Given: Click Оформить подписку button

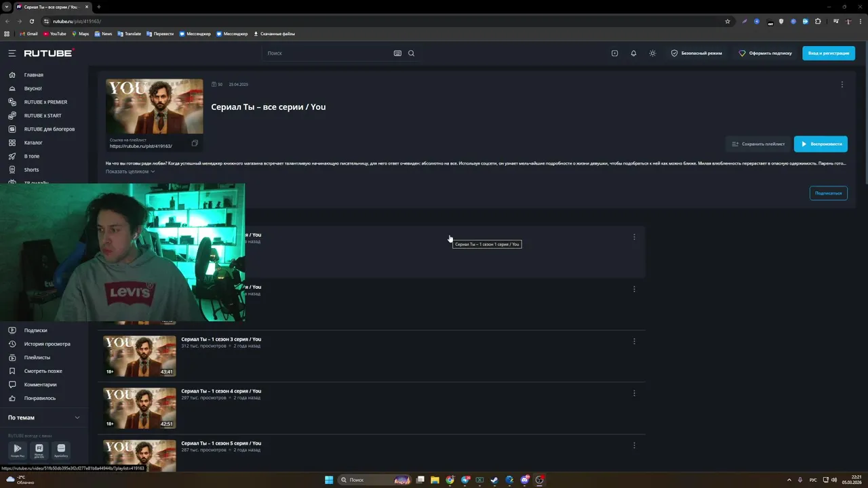Looking at the screenshot, I should pos(765,53).
